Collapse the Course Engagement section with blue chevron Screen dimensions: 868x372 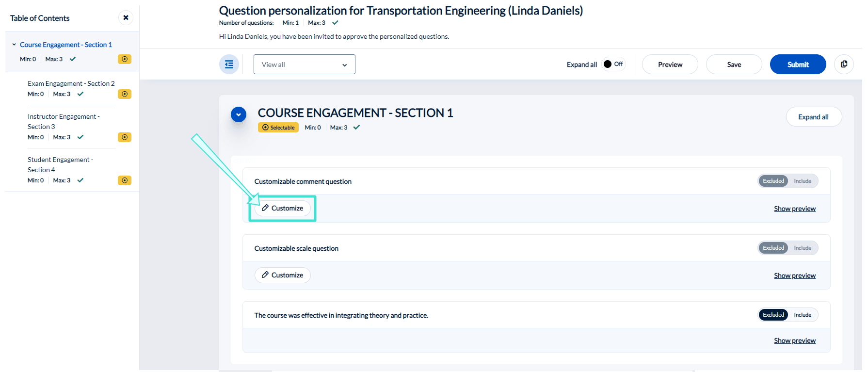(239, 115)
